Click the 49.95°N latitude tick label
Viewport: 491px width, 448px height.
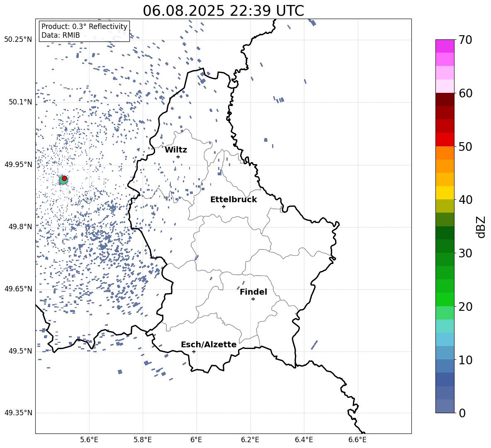tap(18, 164)
